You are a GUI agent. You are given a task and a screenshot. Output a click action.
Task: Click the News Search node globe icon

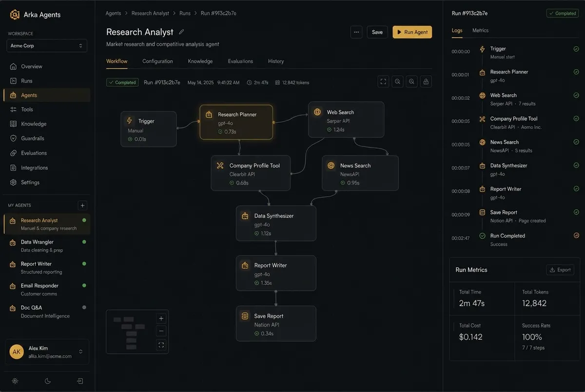(x=331, y=166)
